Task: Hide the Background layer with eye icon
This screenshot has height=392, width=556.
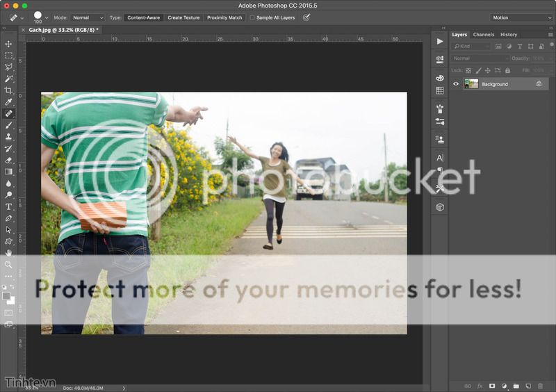Action: [x=456, y=84]
